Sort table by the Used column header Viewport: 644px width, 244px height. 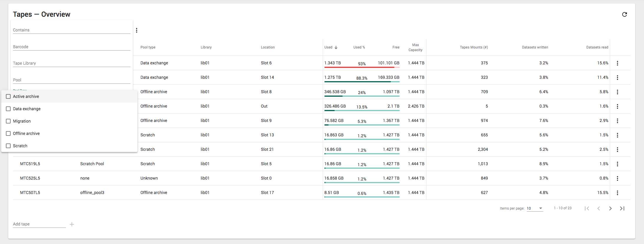[329, 47]
